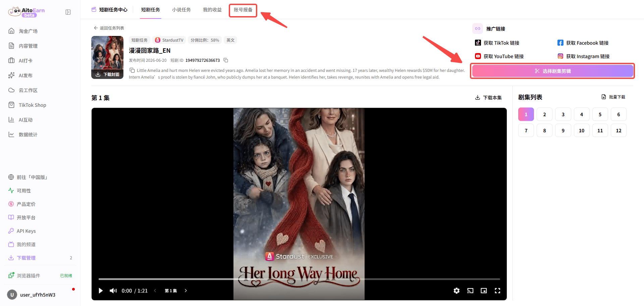Open the 我的收益 tab
The image size is (644, 306).
[212, 10]
